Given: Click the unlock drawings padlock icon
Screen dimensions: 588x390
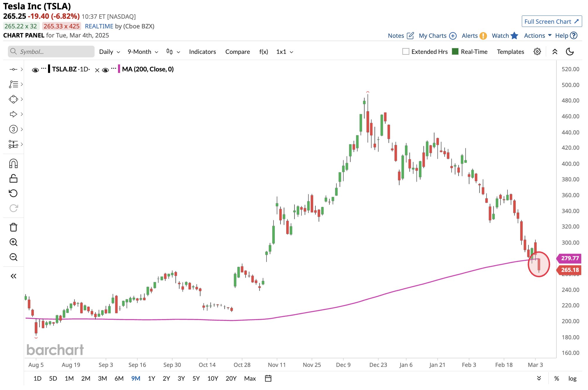Looking at the screenshot, I should (x=13, y=178).
